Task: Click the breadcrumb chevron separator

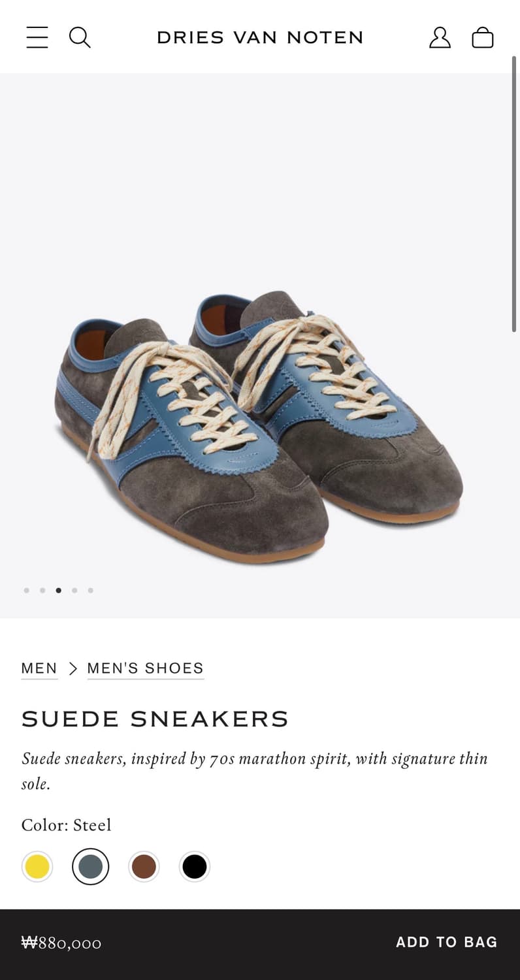Action: click(x=73, y=668)
